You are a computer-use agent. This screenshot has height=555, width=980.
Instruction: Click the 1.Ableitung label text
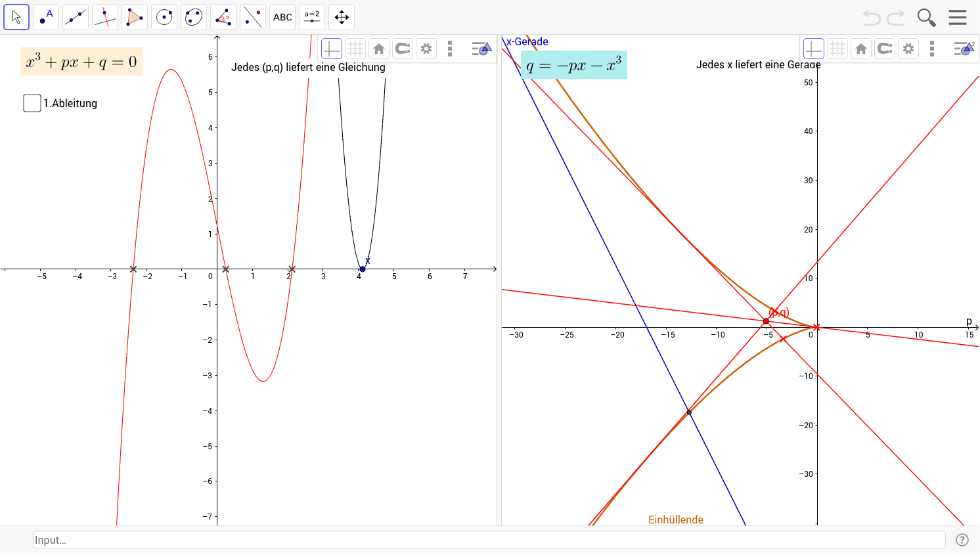(70, 103)
